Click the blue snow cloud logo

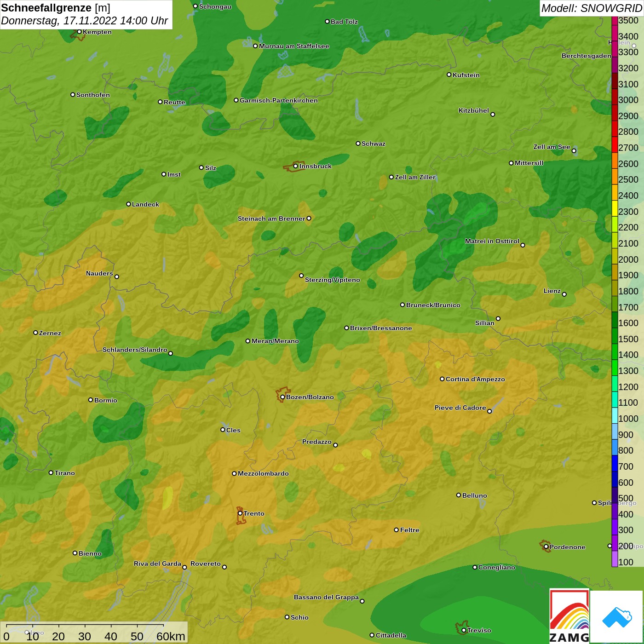pyautogui.click(x=616, y=616)
